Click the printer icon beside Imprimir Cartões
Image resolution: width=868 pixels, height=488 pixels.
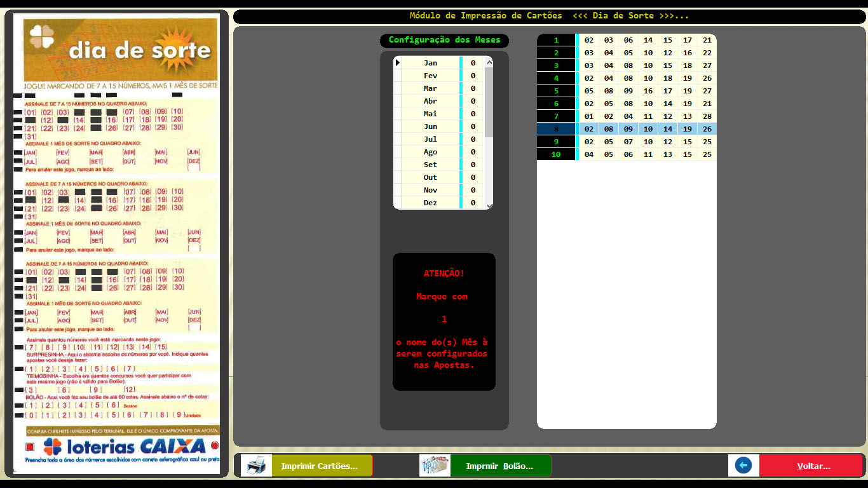256,466
